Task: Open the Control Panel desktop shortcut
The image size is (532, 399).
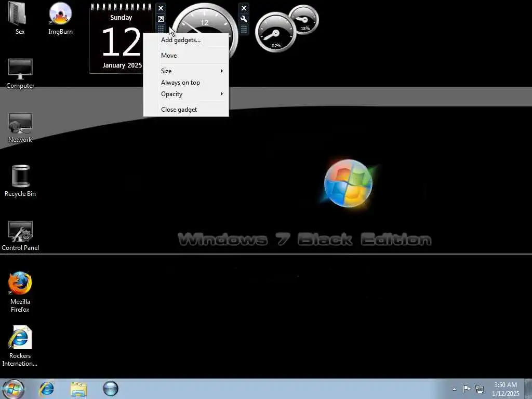Action: 20,236
